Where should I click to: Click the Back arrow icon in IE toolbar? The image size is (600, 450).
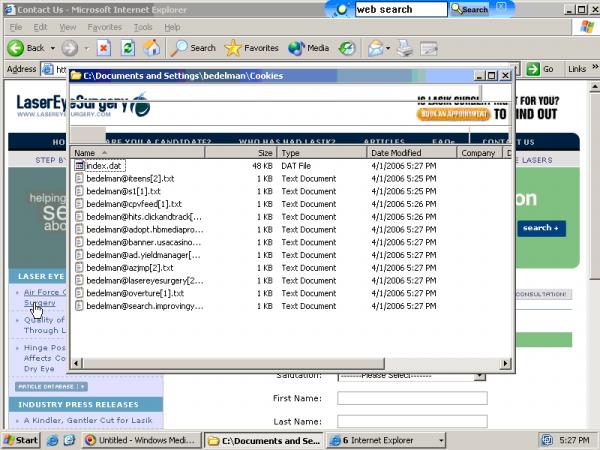point(16,48)
